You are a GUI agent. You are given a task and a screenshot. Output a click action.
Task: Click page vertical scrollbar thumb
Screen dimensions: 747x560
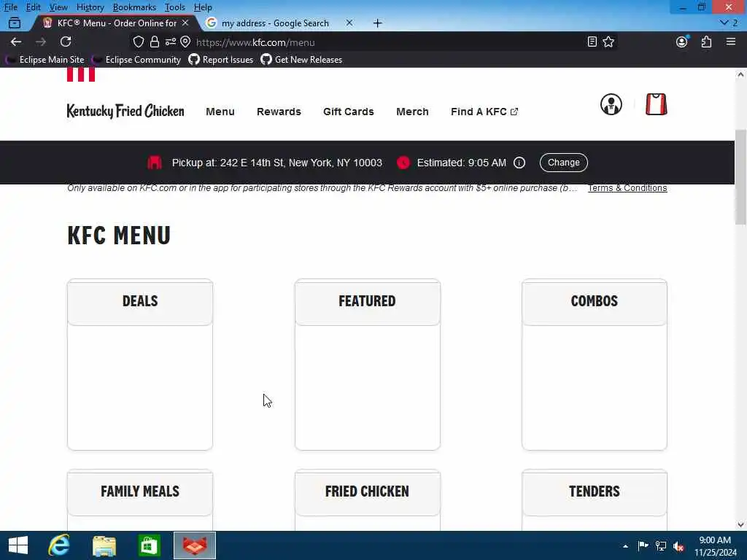740,176
